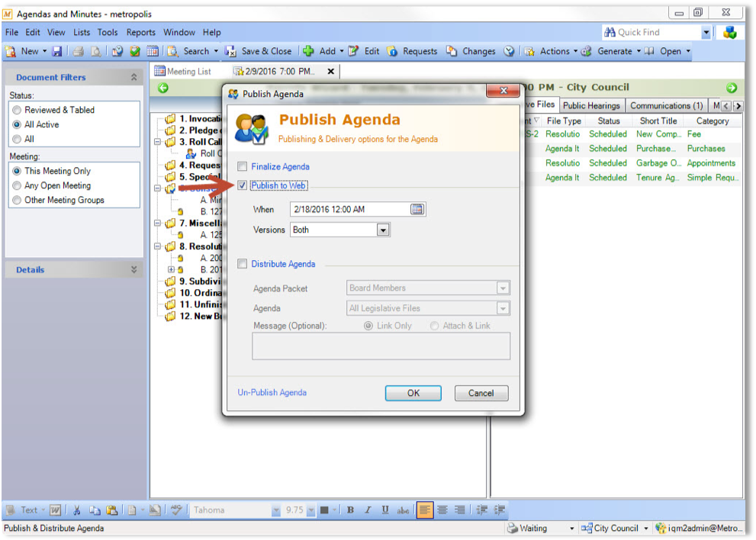The width and height of the screenshot is (756, 540).
Task: Click the Cut scissors icon
Action: (x=76, y=510)
